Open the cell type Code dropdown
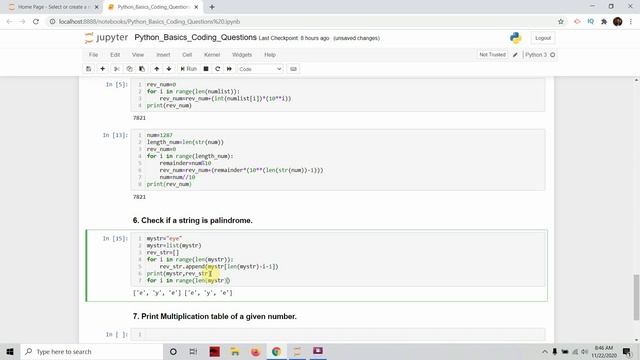 (x=260, y=69)
